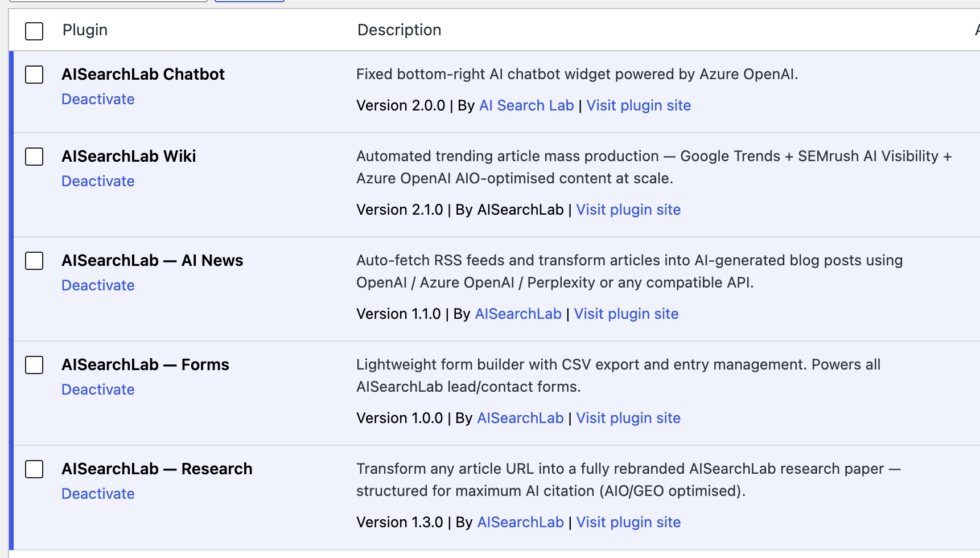Click the AISearchLab — Research title
The width and height of the screenshot is (980, 558).
pyautogui.click(x=157, y=469)
